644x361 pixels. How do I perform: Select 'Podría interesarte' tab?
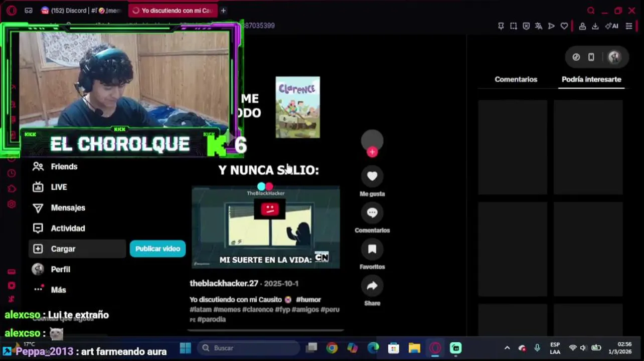coord(591,79)
